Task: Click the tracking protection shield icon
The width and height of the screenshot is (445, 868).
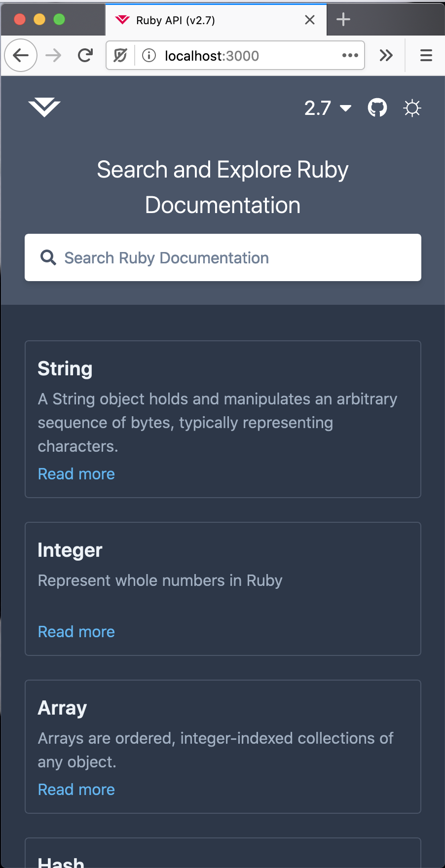Action: tap(120, 55)
